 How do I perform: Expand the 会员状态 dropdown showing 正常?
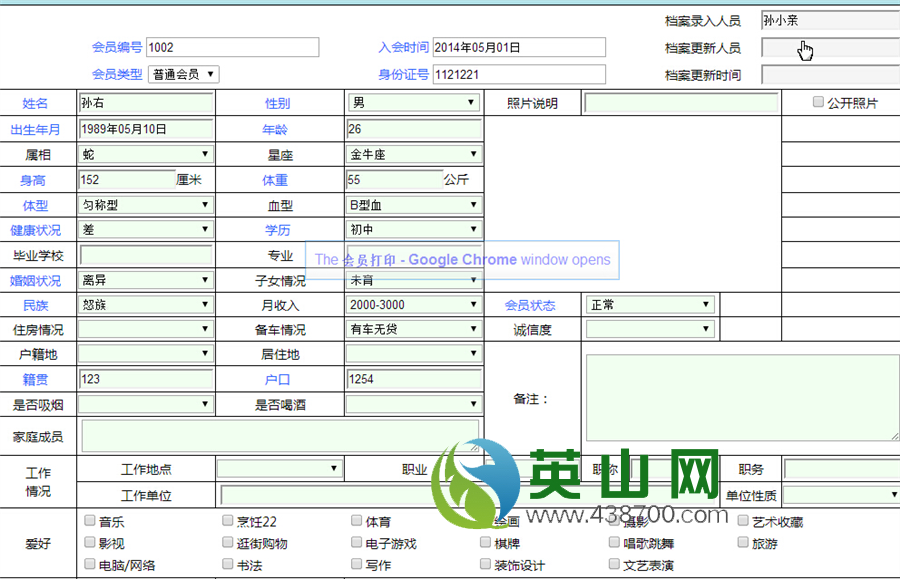click(649, 305)
